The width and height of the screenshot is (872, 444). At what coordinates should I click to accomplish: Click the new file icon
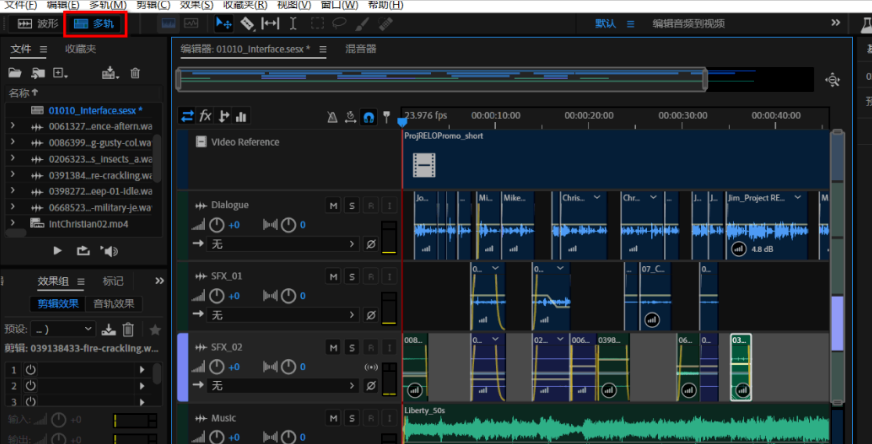tap(60, 73)
